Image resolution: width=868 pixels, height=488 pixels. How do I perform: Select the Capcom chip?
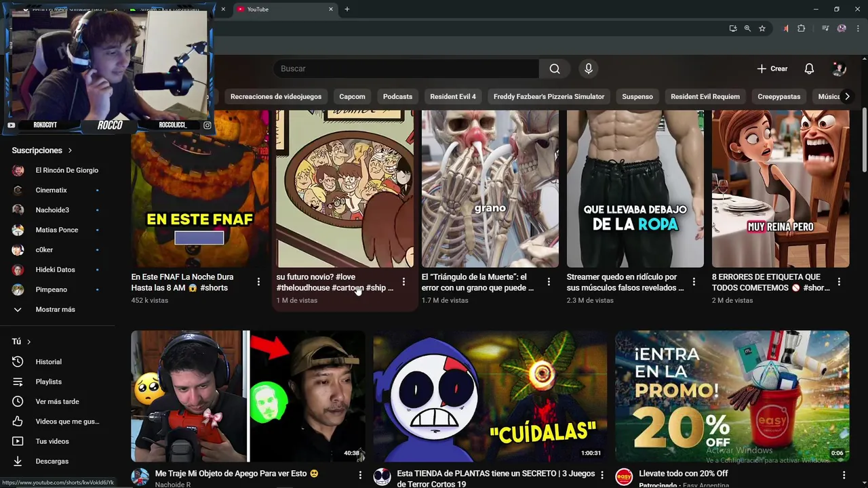pyautogui.click(x=352, y=96)
